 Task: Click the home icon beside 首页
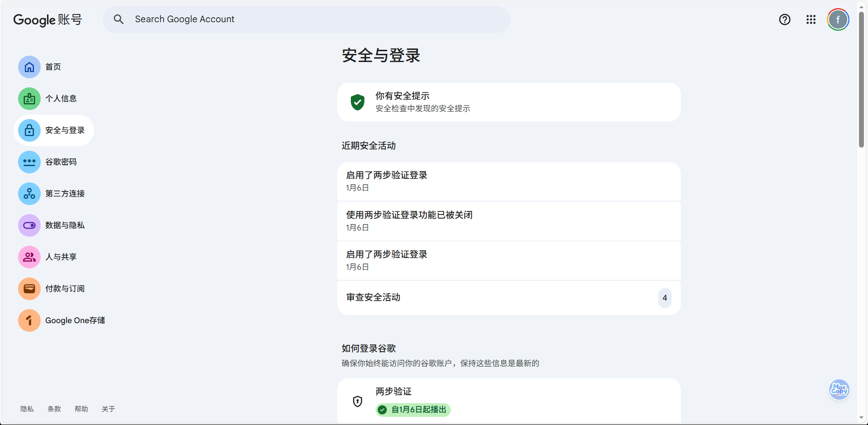(29, 67)
